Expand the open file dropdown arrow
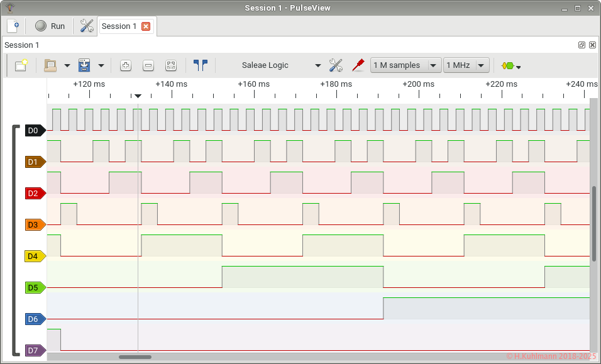The height and width of the screenshot is (364, 601). click(67, 65)
